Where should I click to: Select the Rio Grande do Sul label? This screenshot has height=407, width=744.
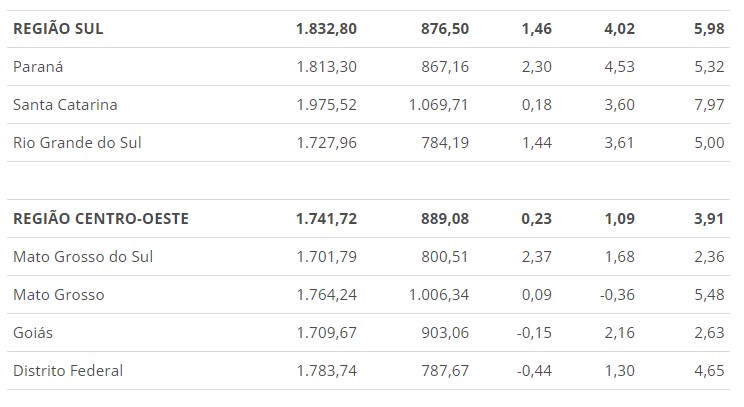pos(77,143)
